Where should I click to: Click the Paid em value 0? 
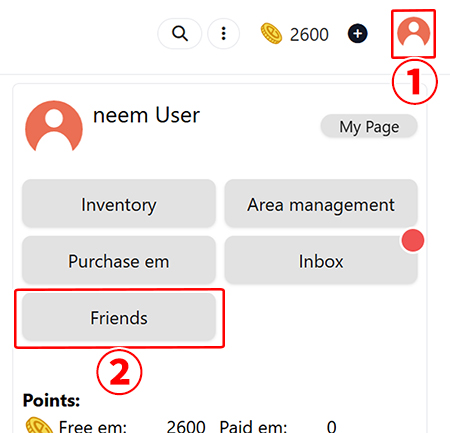click(331, 426)
